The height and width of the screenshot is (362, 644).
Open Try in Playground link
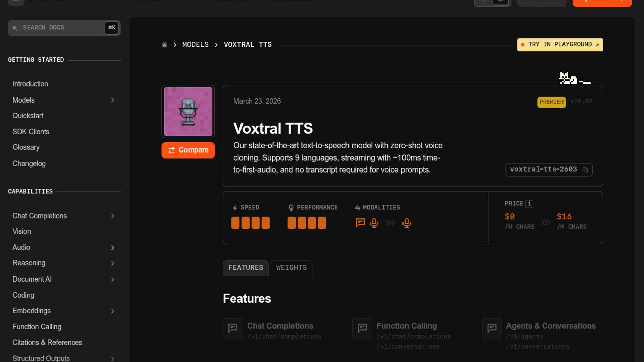(560, 45)
